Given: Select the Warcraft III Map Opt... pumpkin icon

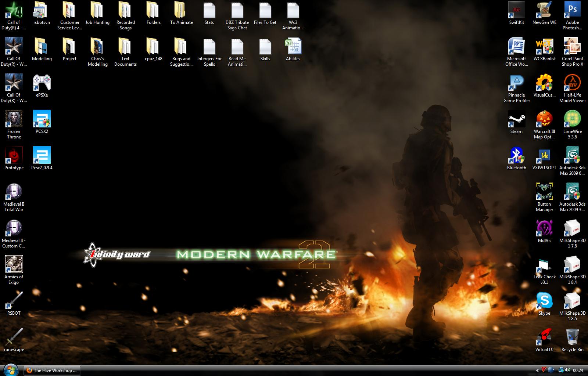Looking at the screenshot, I should pyautogui.click(x=544, y=125).
